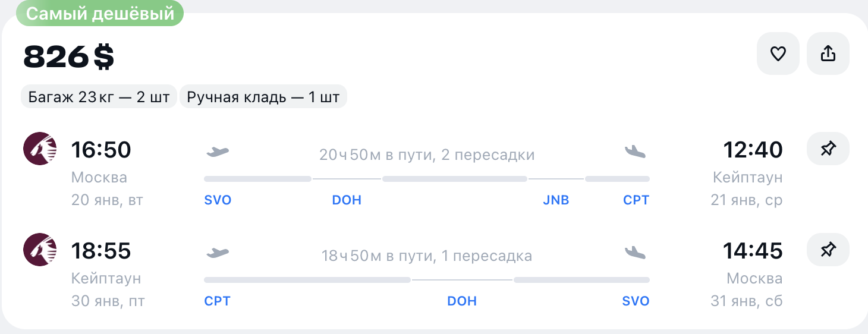Click the outbound takeoff plane icon
Viewport: 868px width, 334px height.
point(218,151)
